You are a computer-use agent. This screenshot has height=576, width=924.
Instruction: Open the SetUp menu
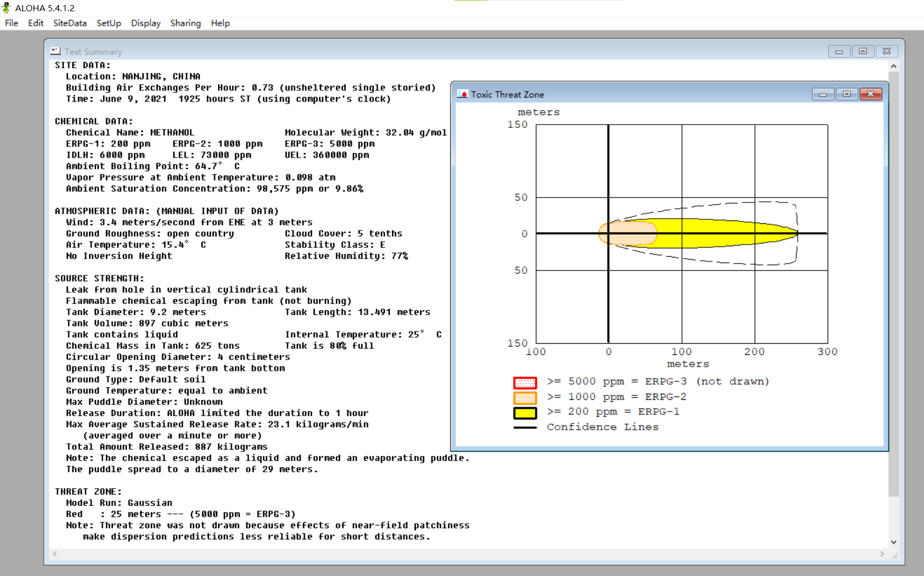coord(109,23)
